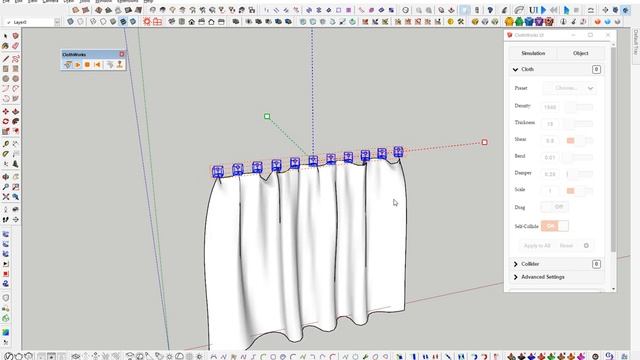
Task: Click the counter badge on Cloth header
Action: coord(596,69)
